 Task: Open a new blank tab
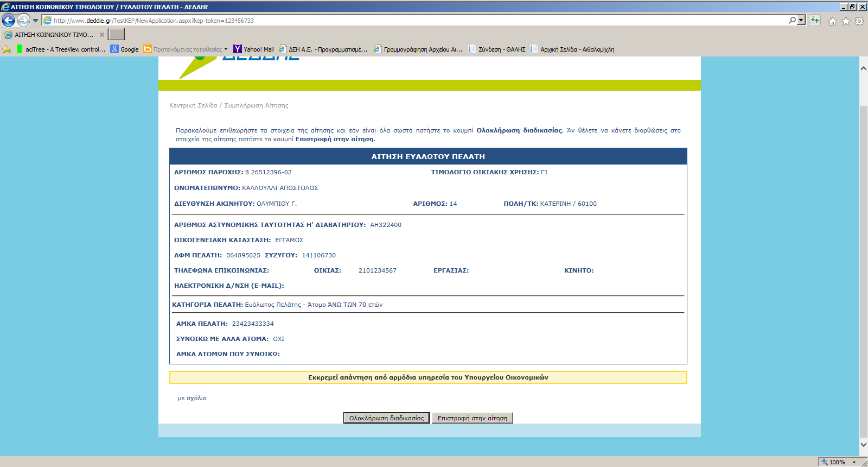click(116, 34)
